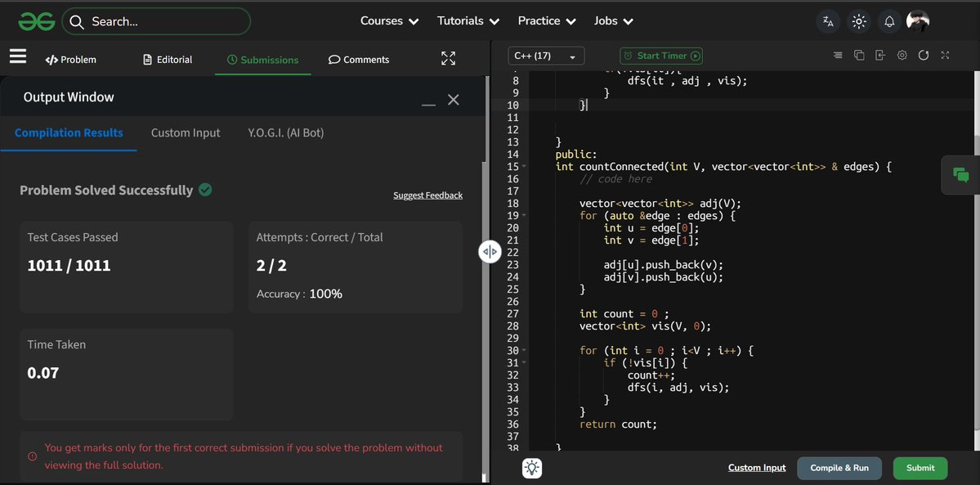This screenshot has width=980, height=485.
Task: Click the 'Attempts : Correct / Total' label
Action: 320,237
